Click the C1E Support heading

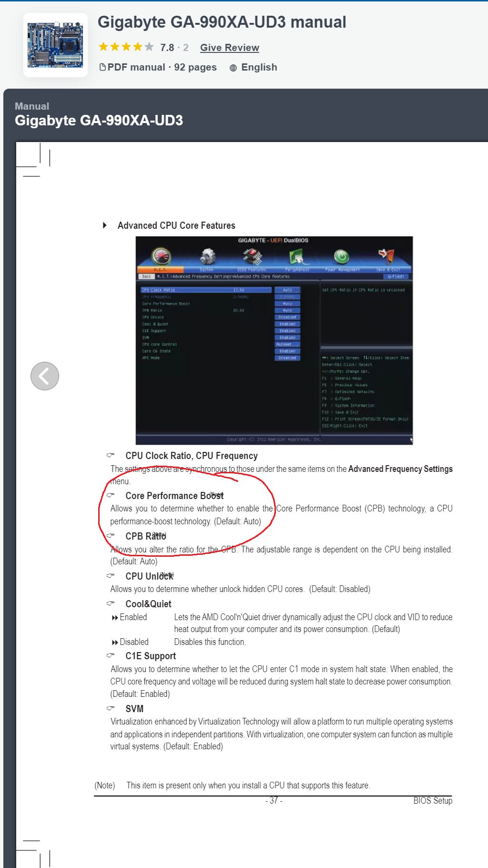point(151,656)
